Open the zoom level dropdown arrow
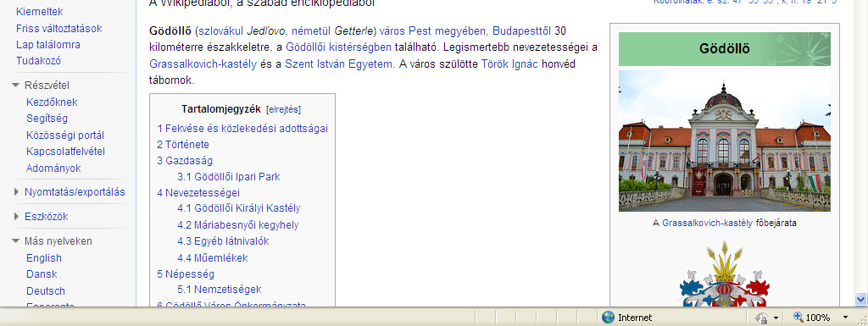Screen dimensions: 868x326 click(845, 318)
